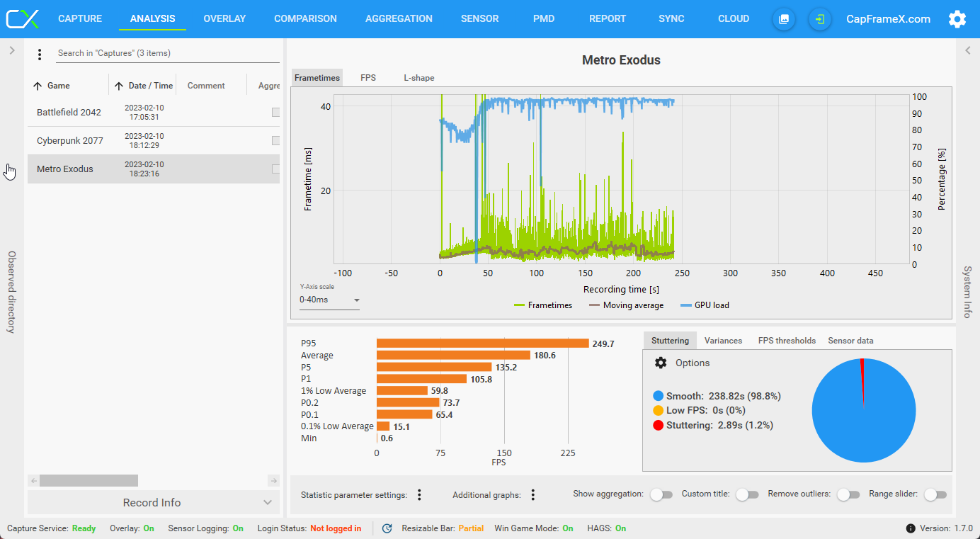Open the FPS thresholds tab
Image resolution: width=980 pixels, height=539 pixels.
tap(787, 341)
